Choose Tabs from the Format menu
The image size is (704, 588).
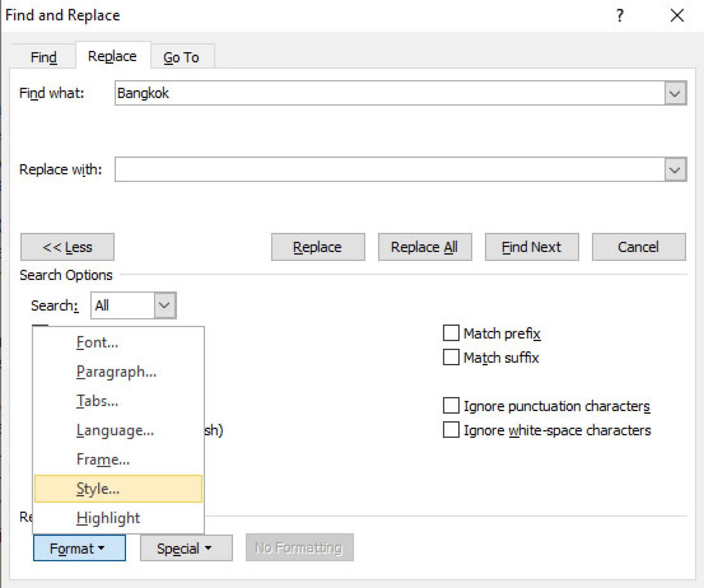(97, 401)
